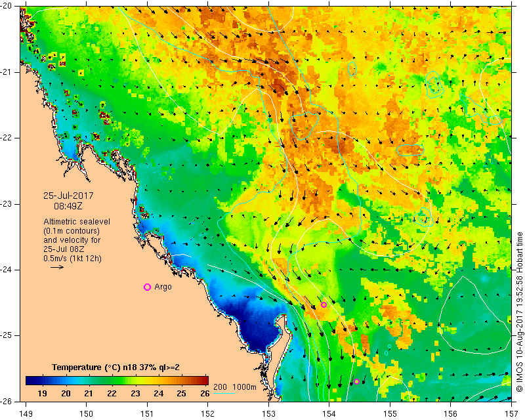Click the Argo float marker near 24.5S
Screen dimensions: 525x420
tap(324, 304)
